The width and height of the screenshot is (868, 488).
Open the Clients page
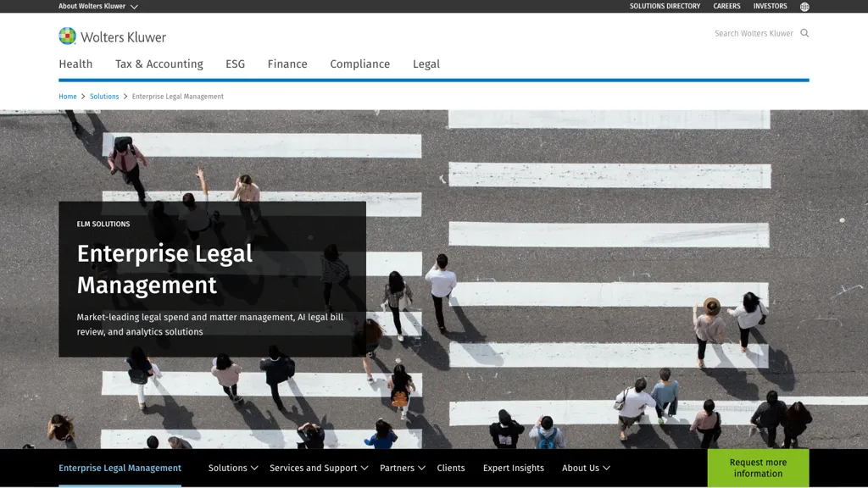(451, 468)
